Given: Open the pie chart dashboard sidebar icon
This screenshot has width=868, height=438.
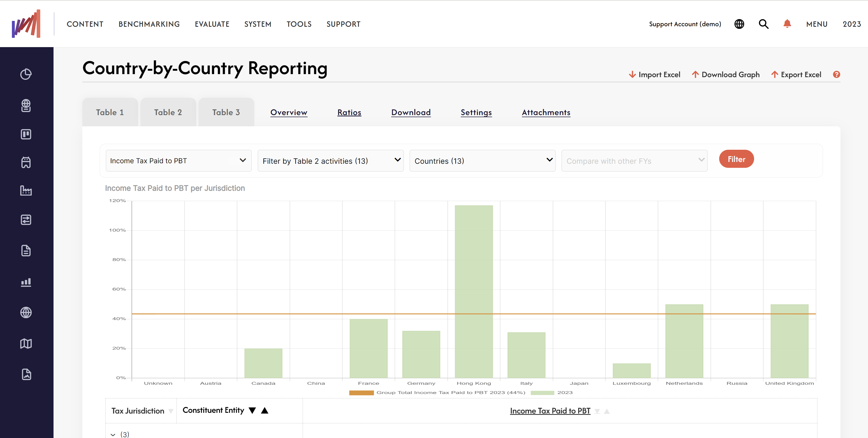Looking at the screenshot, I should [x=26, y=74].
